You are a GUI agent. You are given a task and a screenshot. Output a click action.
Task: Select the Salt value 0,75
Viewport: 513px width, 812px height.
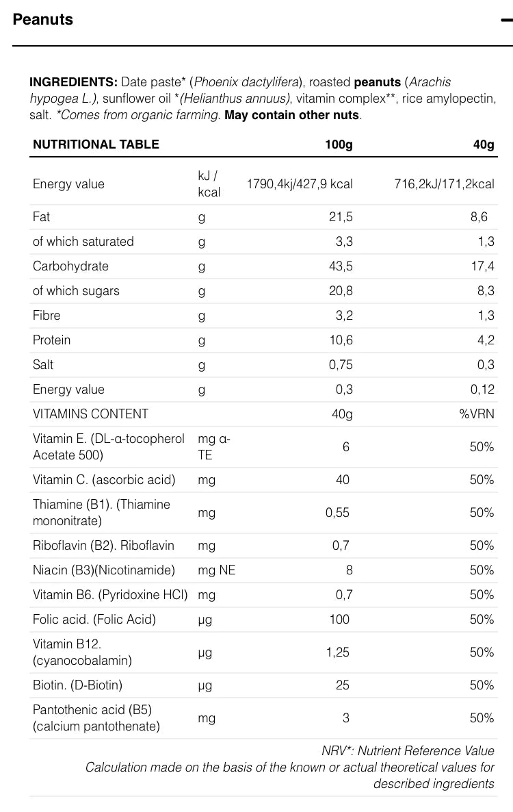click(341, 364)
